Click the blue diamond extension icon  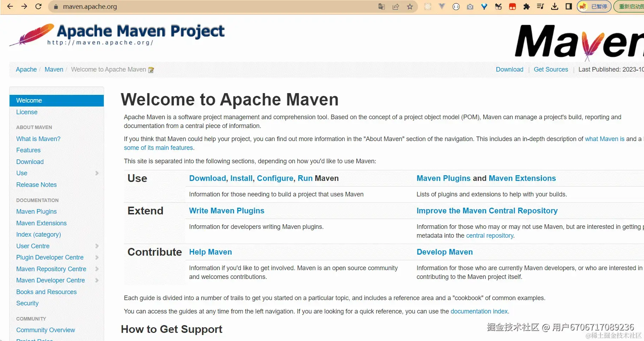tap(484, 6)
